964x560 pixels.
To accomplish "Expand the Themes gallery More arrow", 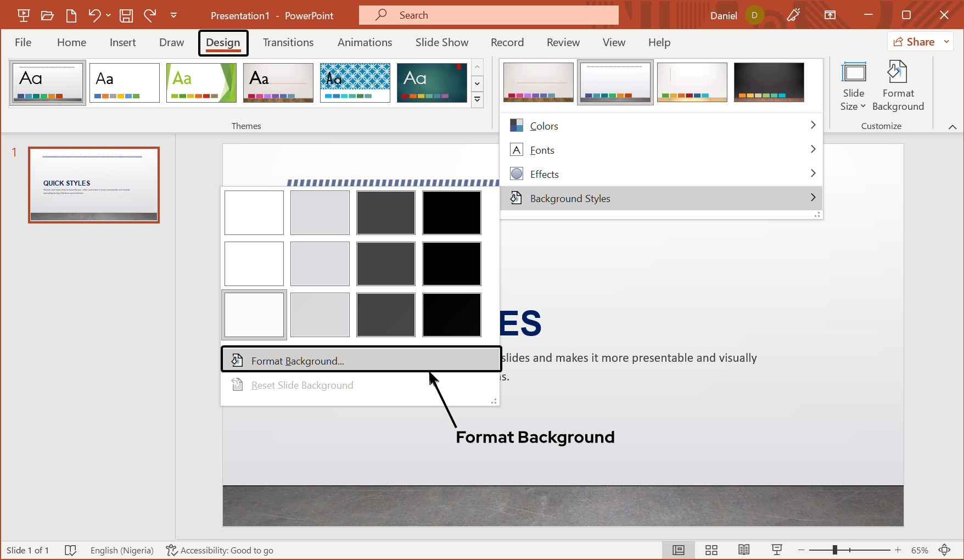I will pos(478,99).
